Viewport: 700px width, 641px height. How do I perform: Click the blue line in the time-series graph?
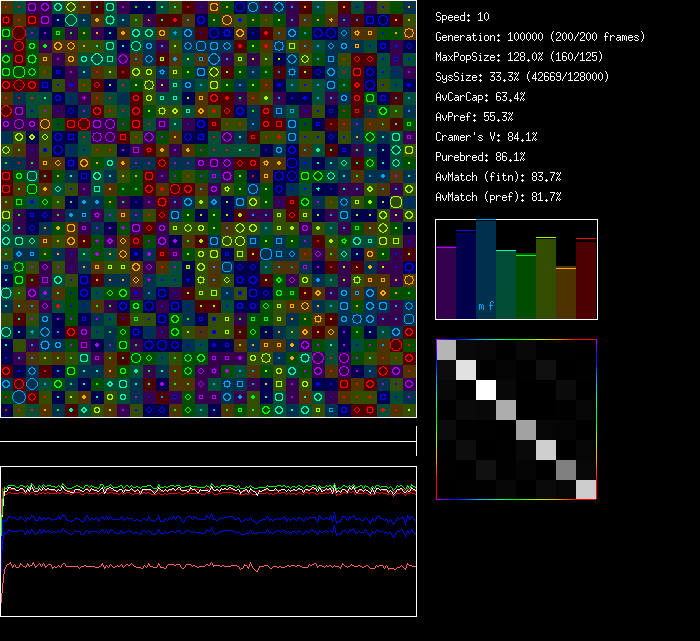200,519
